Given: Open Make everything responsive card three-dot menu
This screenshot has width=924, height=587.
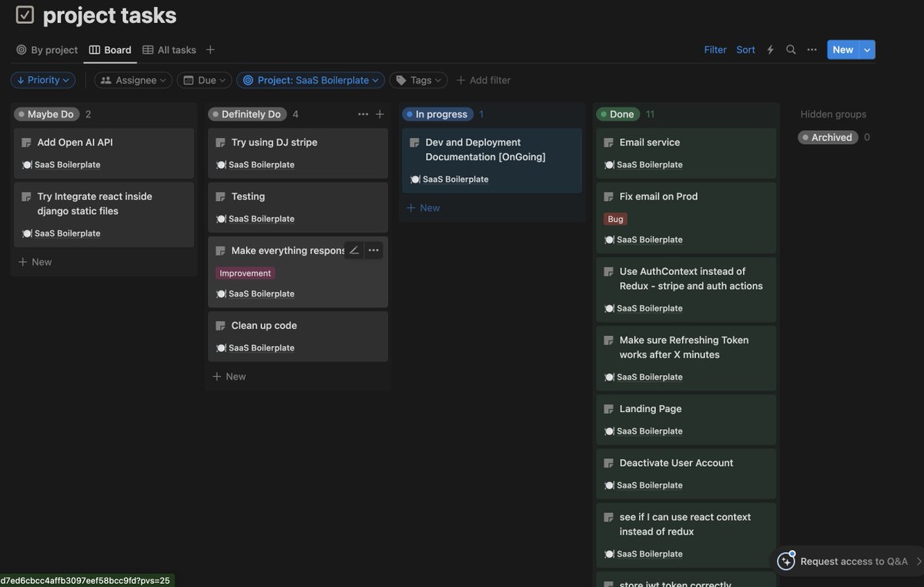Looking at the screenshot, I should point(373,250).
